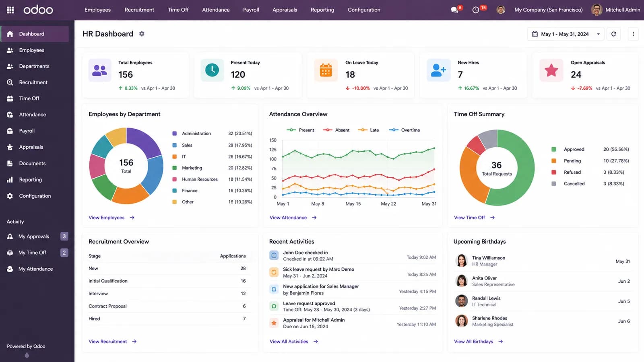Toggle the Overtime series in attendance legend
The height and width of the screenshot is (362, 644).
click(x=405, y=130)
